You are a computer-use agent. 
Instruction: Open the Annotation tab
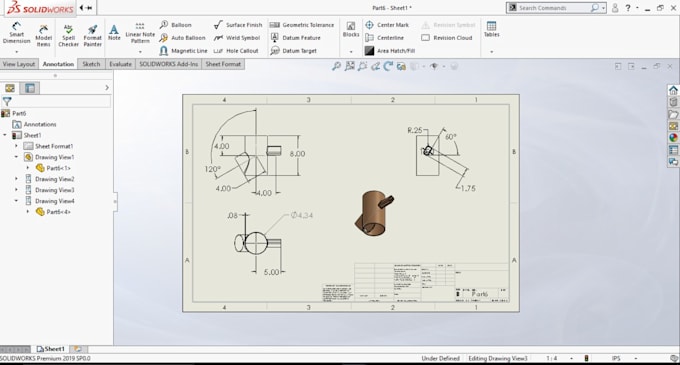(x=58, y=64)
